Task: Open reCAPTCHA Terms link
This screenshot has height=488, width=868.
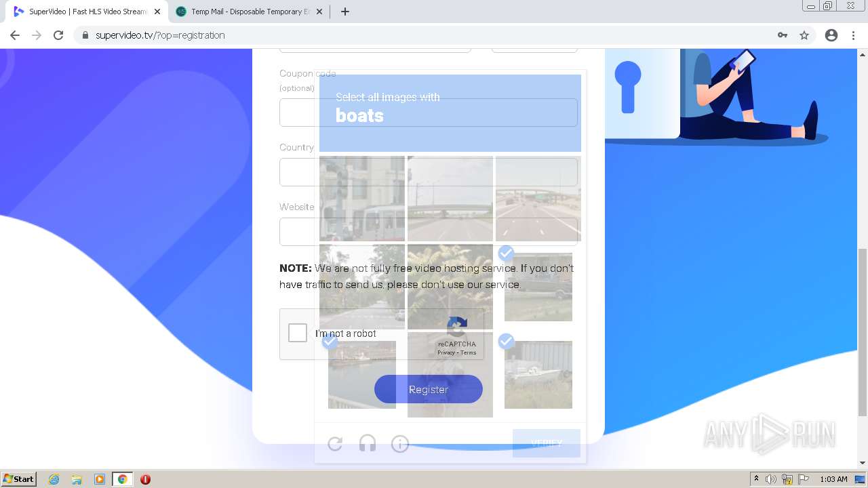Action: tap(469, 352)
